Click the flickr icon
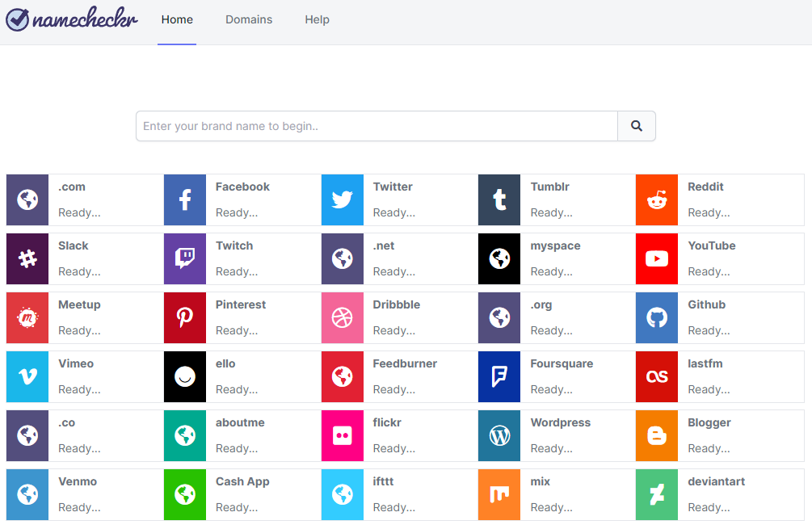 (342, 435)
